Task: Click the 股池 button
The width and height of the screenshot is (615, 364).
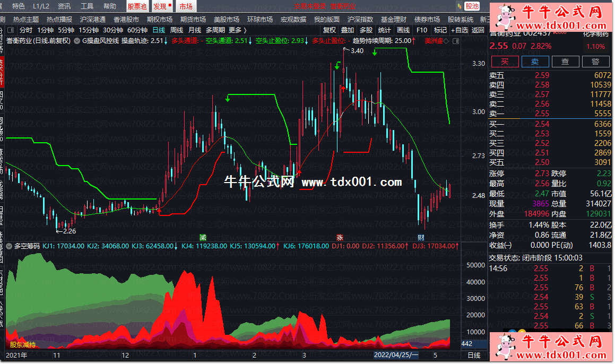Action: point(472,6)
